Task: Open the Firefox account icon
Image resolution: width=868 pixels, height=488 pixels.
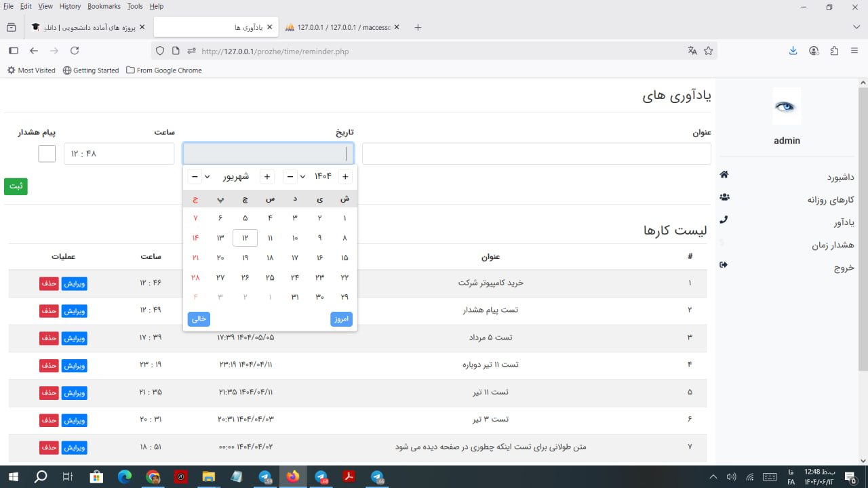Action: [814, 51]
